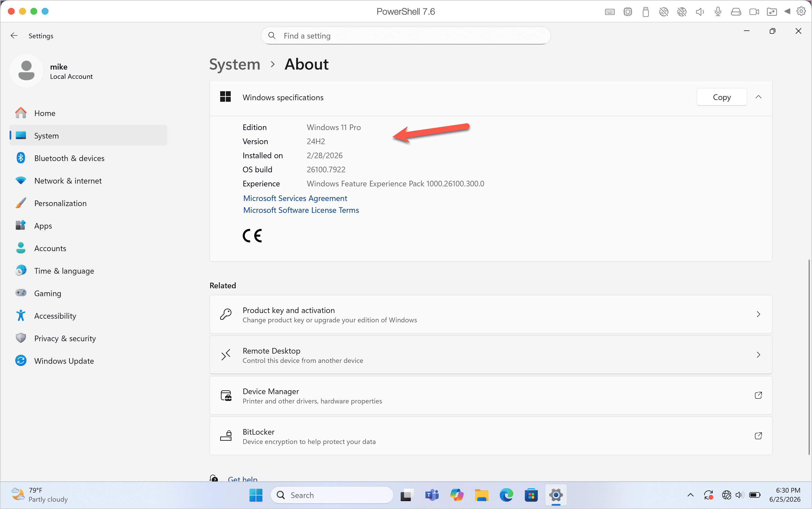
Task: Click the Remote Desktop arrows icon
Action: (x=226, y=355)
